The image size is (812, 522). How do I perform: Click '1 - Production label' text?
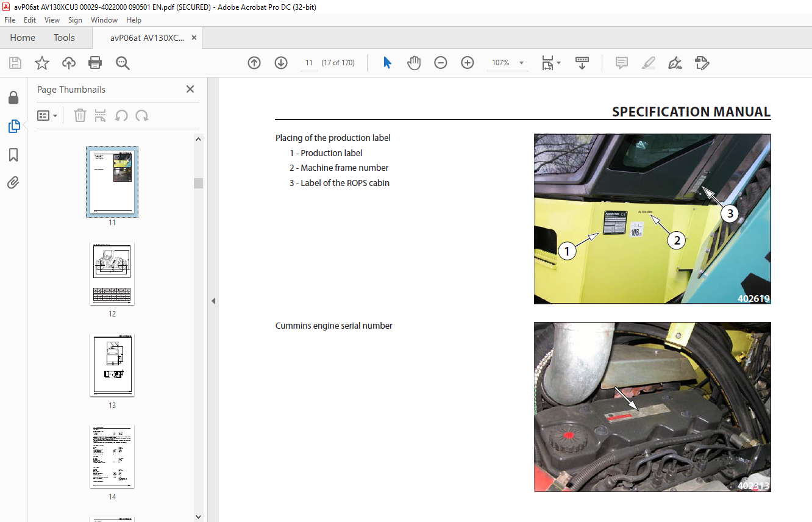click(x=326, y=153)
